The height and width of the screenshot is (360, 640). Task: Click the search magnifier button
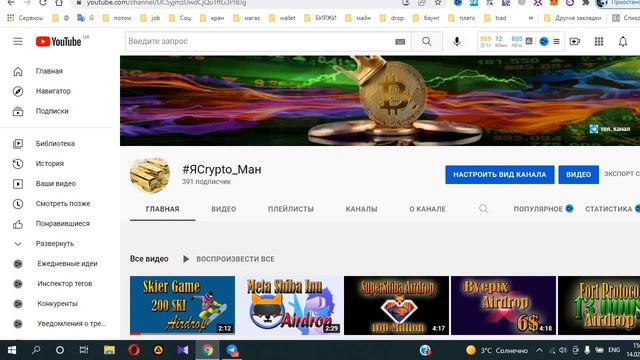click(427, 41)
